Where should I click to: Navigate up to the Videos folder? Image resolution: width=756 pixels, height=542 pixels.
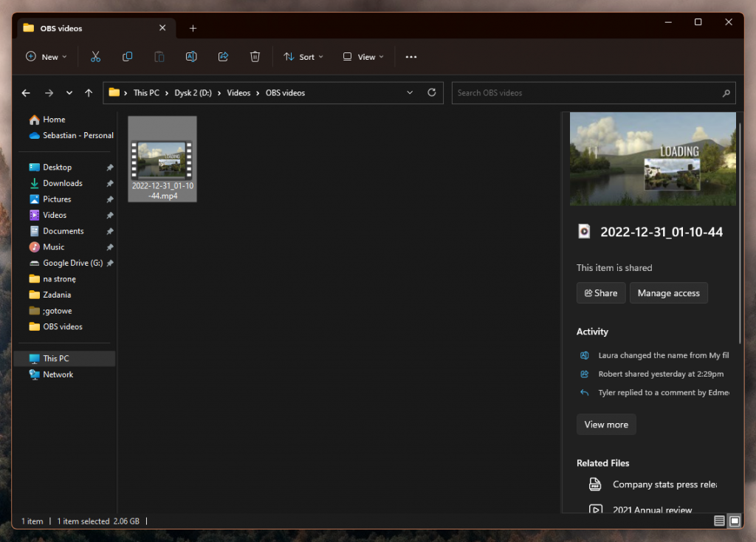click(x=89, y=92)
